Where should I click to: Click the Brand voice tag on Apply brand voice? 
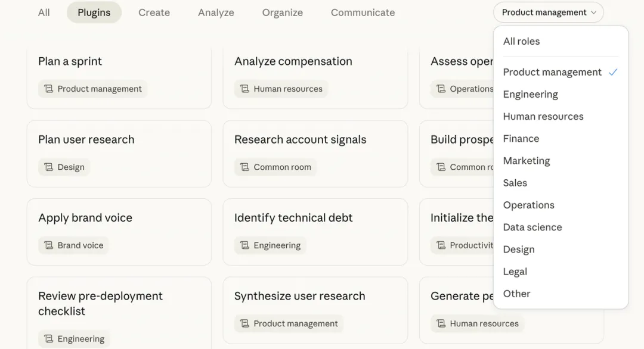coord(73,245)
